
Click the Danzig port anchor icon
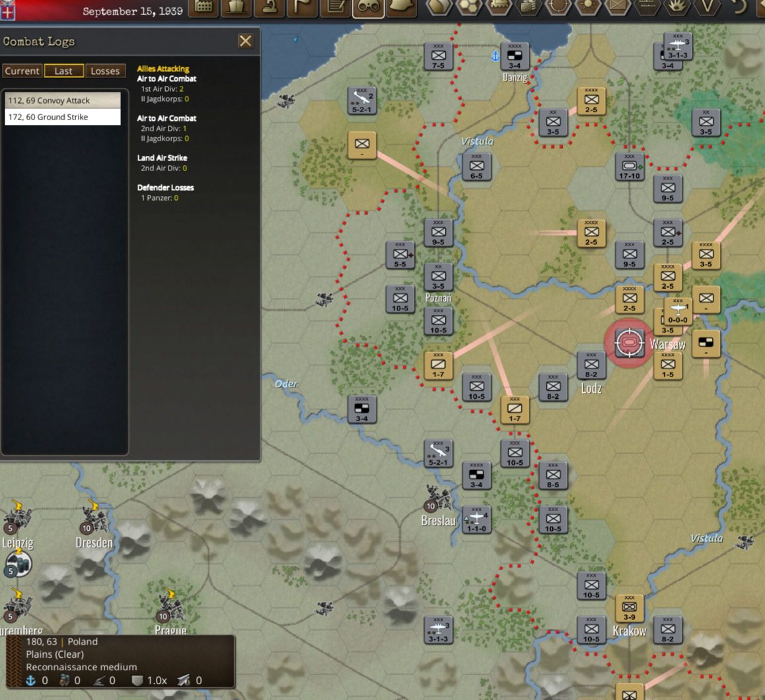pos(495,55)
